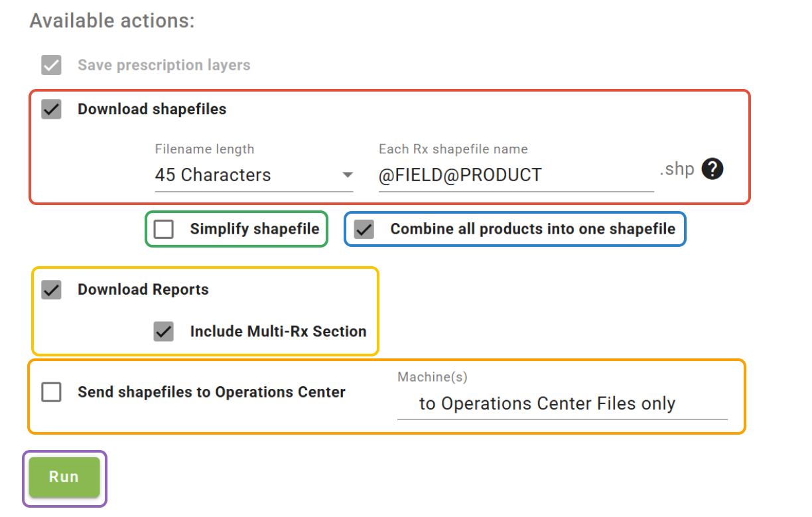
Task: Expand the Filename length dropdown arrow
Action: click(x=347, y=175)
